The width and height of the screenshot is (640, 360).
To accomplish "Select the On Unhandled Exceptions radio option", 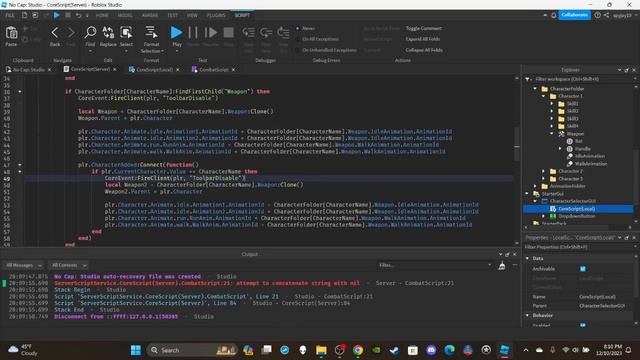I will pyautogui.click(x=298, y=50).
